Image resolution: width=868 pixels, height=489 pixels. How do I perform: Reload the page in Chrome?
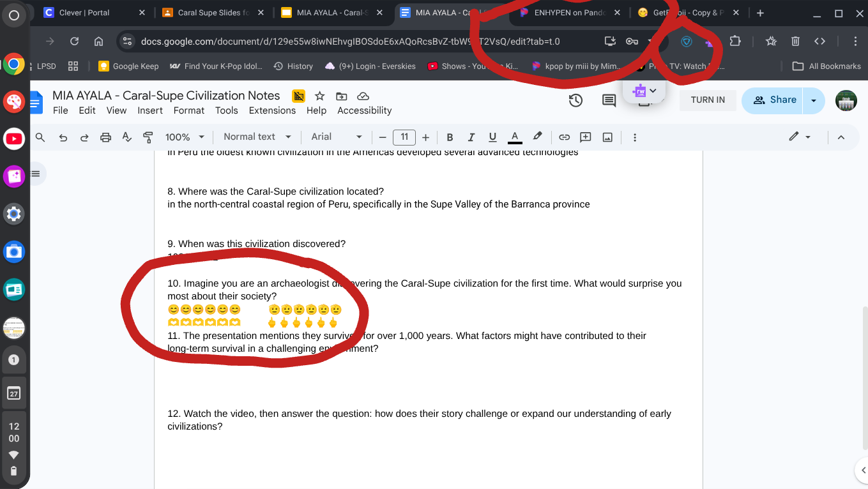coord(74,41)
